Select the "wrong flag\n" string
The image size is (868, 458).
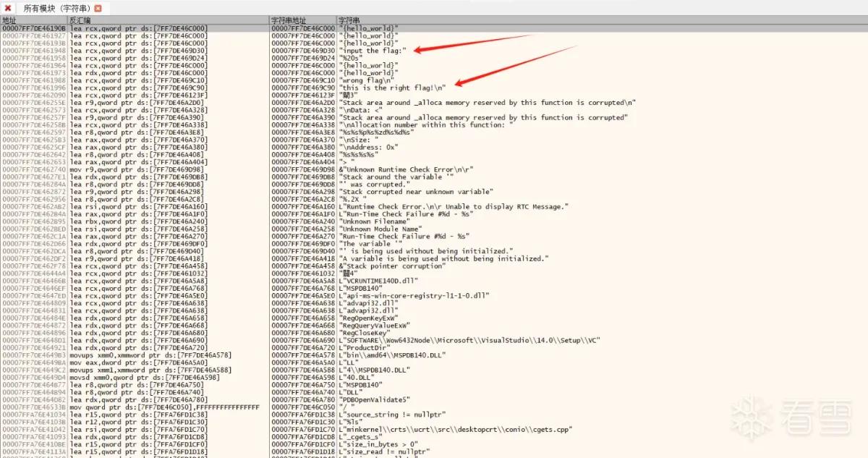366,80
